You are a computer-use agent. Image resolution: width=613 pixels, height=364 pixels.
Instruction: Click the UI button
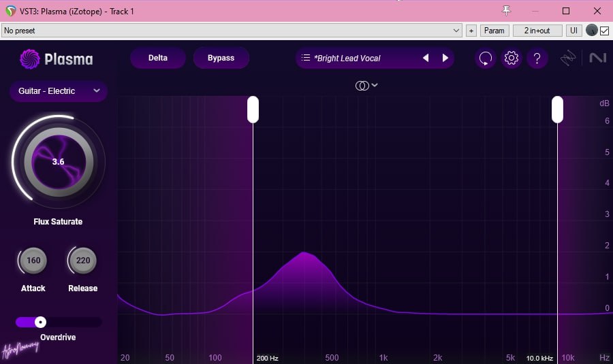coord(573,31)
